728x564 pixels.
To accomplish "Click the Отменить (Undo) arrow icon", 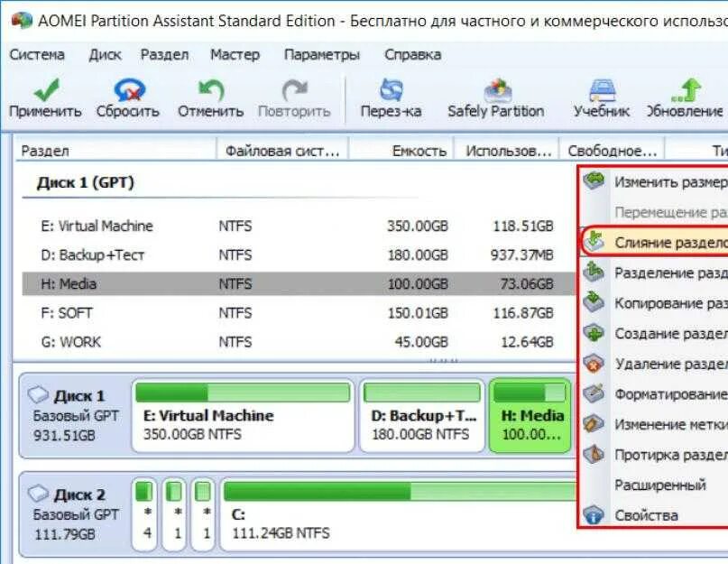I will click(x=211, y=89).
